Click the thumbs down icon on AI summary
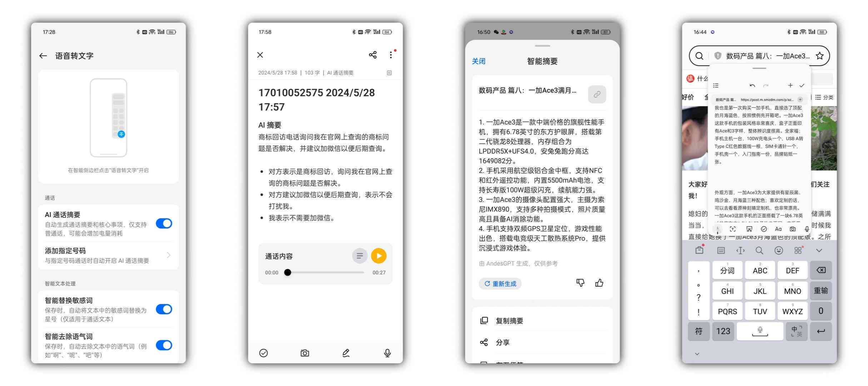 click(x=577, y=282)
